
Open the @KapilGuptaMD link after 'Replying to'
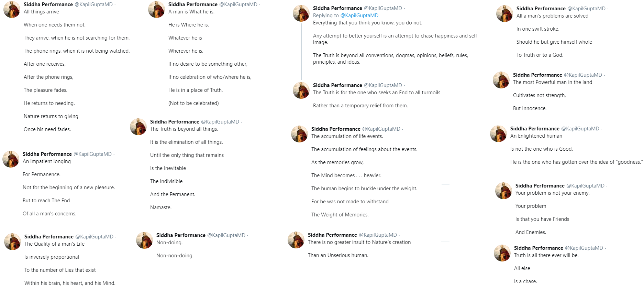point(359,15)
